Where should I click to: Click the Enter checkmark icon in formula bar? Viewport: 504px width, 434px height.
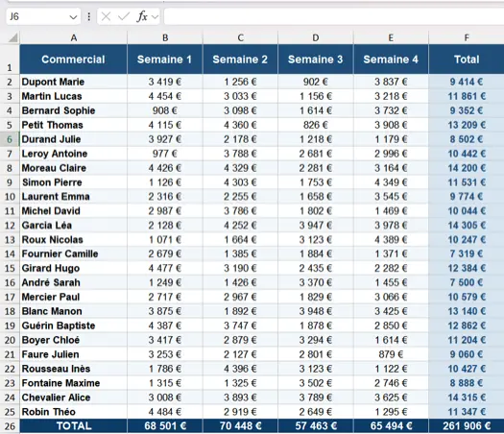(124, 16)
